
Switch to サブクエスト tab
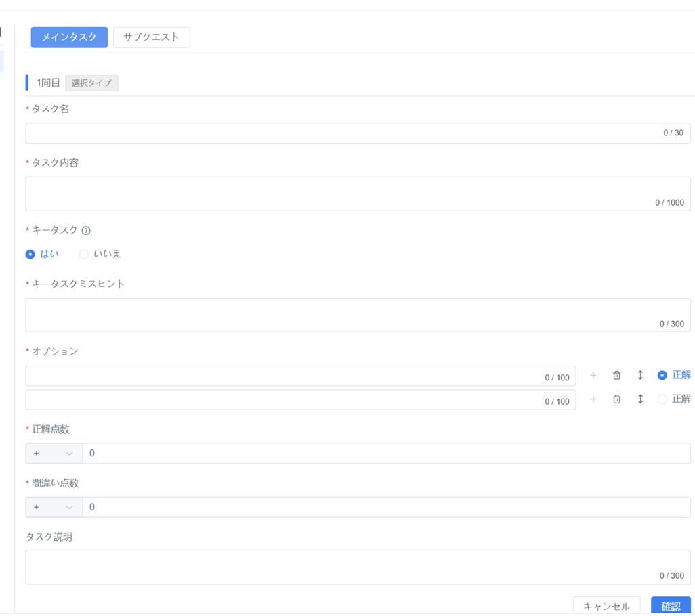(x=152, y=37)
